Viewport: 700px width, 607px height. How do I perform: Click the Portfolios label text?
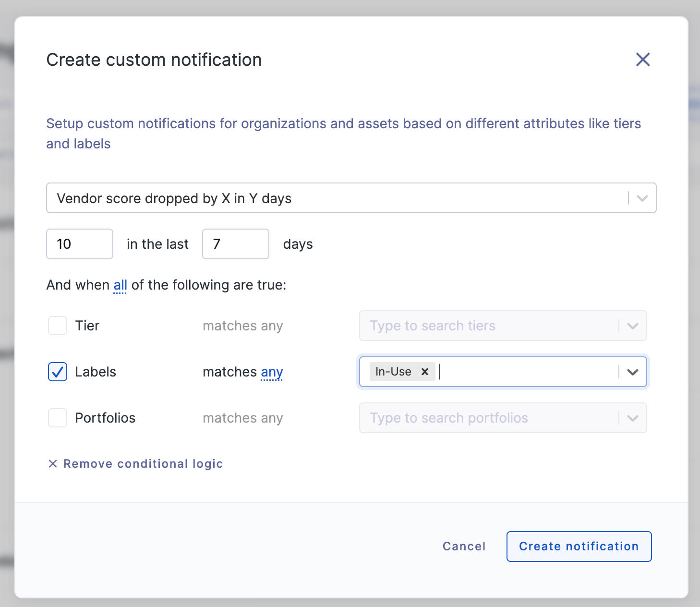[x=105, y=418]
